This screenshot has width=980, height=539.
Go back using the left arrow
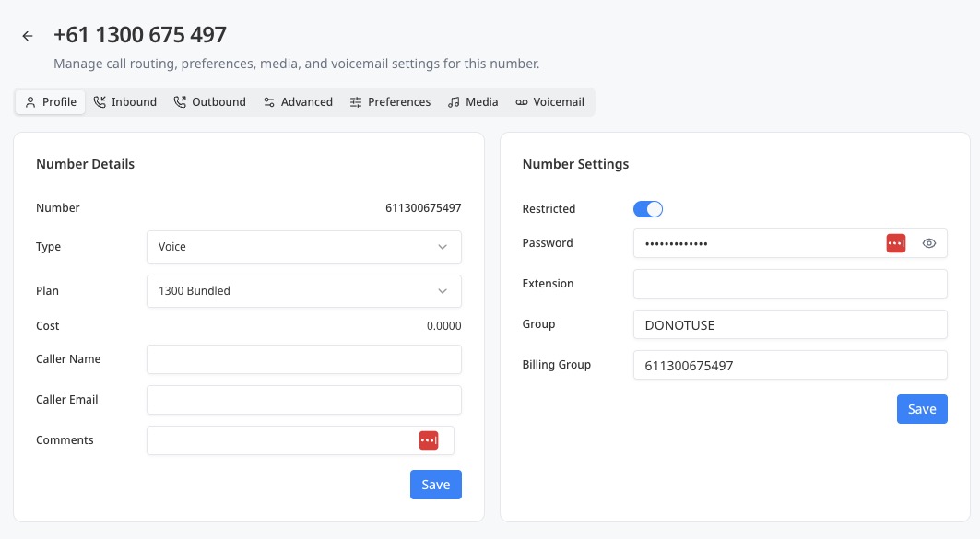tap(28, 36)
